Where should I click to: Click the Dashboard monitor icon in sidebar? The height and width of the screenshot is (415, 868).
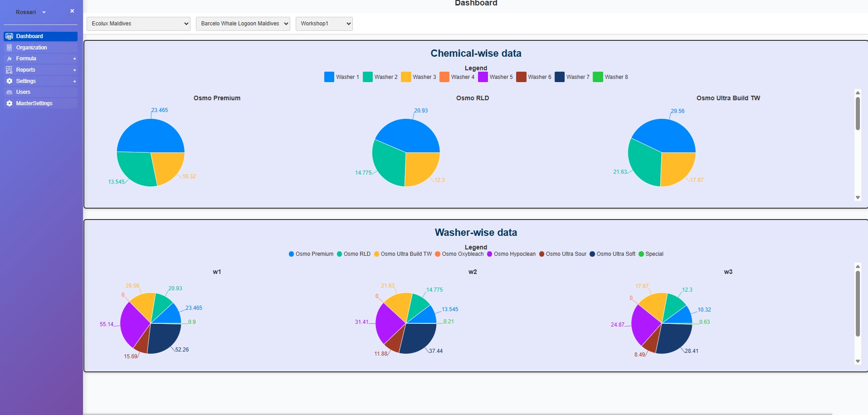[x=9, y=36]
